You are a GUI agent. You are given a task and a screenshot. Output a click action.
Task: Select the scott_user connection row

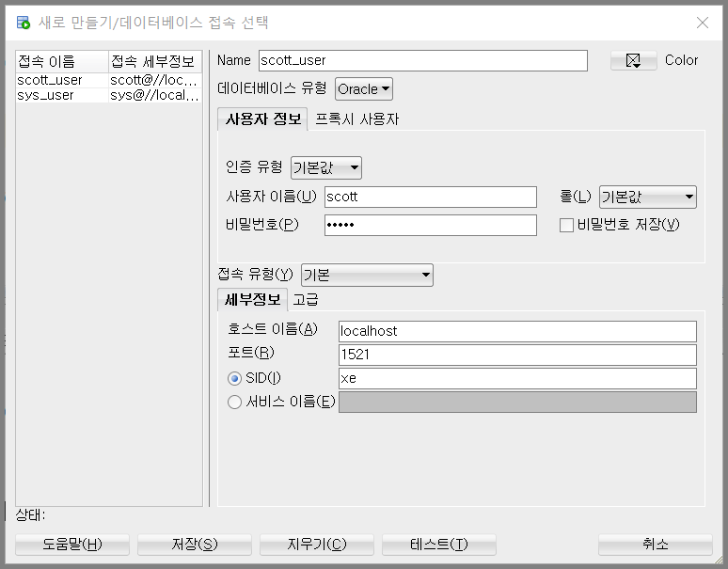coord(109,80)
